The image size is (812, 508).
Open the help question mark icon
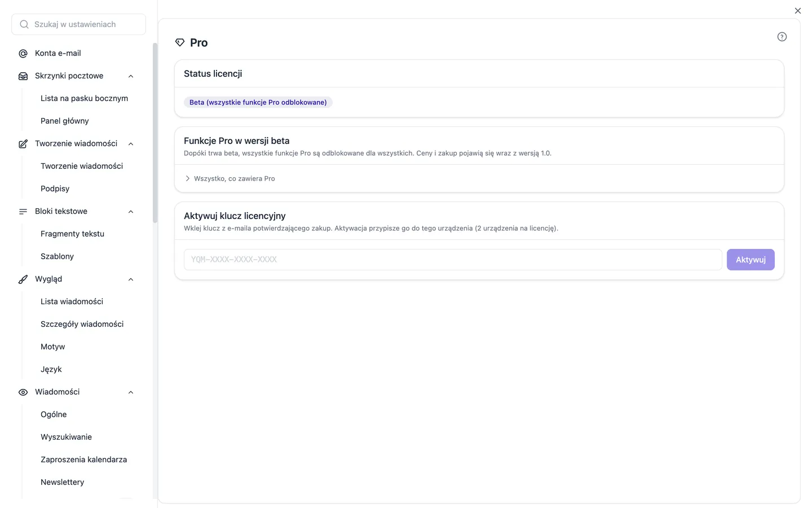782,37
